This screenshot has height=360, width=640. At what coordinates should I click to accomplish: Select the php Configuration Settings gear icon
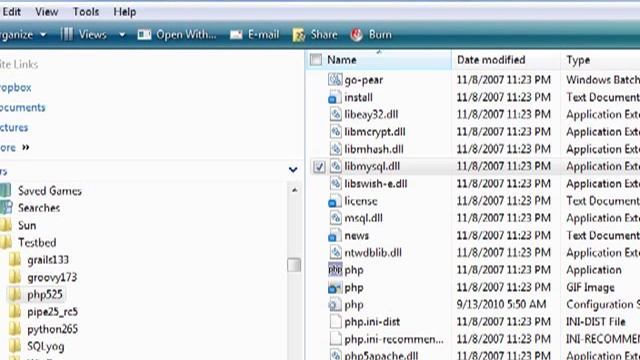[x=335, y=304]
